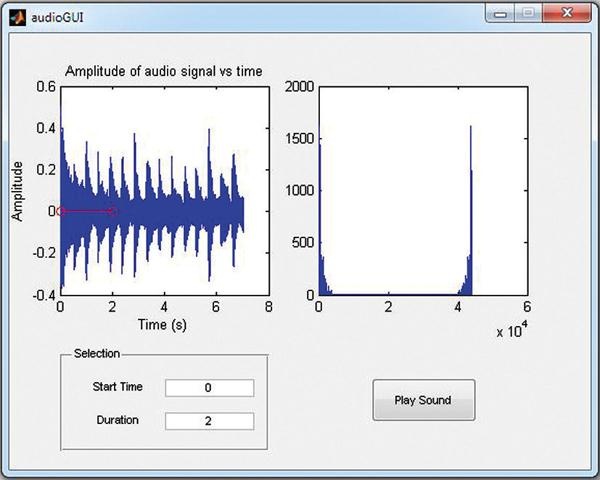Click the '8' time-axis tick label
This screenshot has width=600, height=480.
tap(269, 307)
